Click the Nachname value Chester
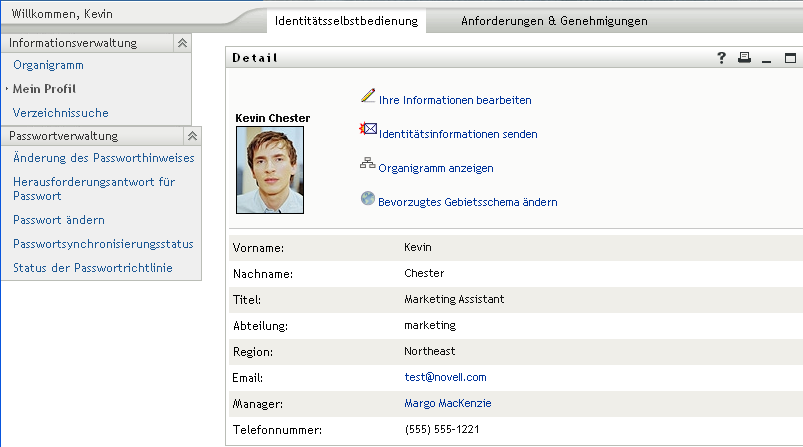 (x=424, y=273)
